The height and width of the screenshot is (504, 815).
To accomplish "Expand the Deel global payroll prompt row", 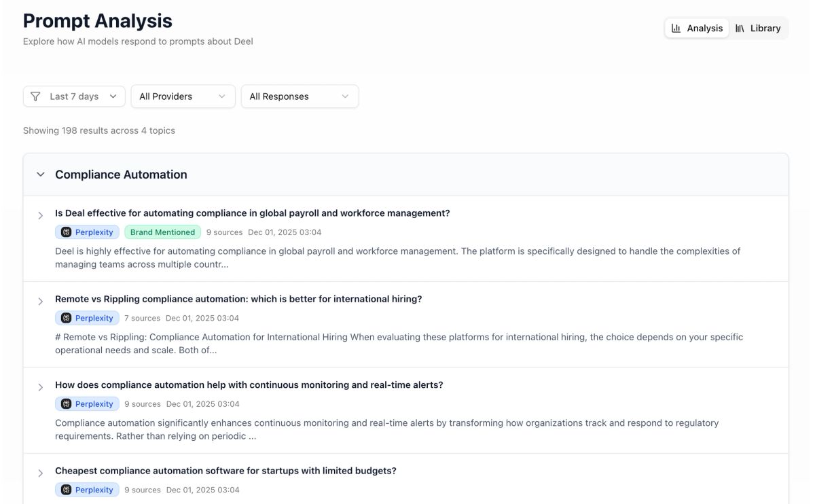I will (x=41, y=215).
